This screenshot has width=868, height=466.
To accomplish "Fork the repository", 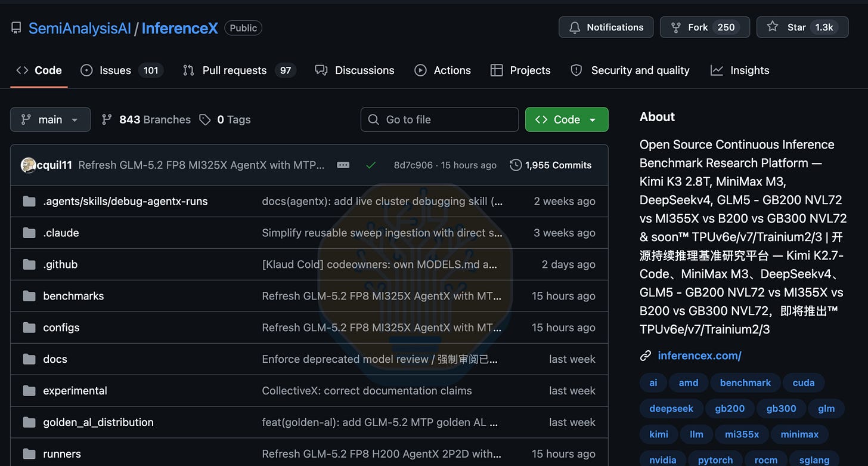I will point(705,27).
